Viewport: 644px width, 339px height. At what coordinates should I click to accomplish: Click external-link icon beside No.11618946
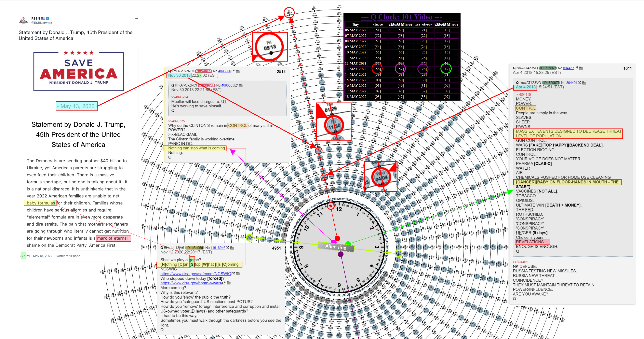tap(227, 248)
